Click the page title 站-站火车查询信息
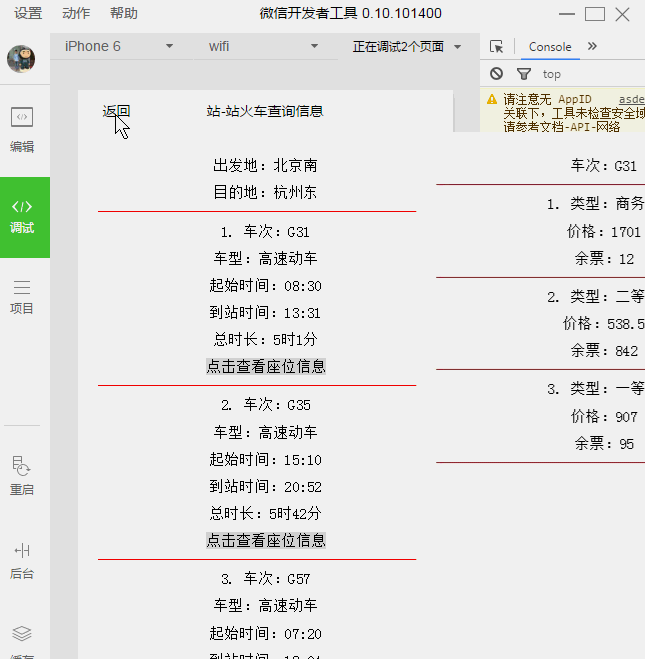 (265, 111)
